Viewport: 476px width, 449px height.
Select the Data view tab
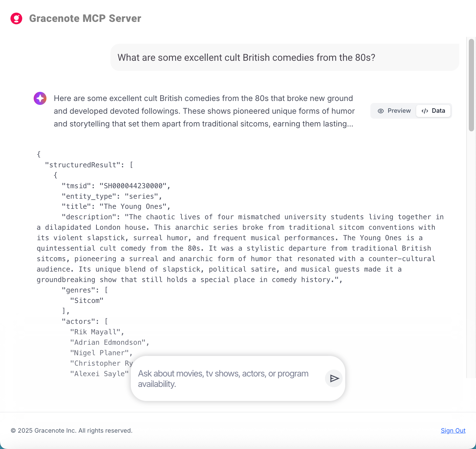(433, 111)
